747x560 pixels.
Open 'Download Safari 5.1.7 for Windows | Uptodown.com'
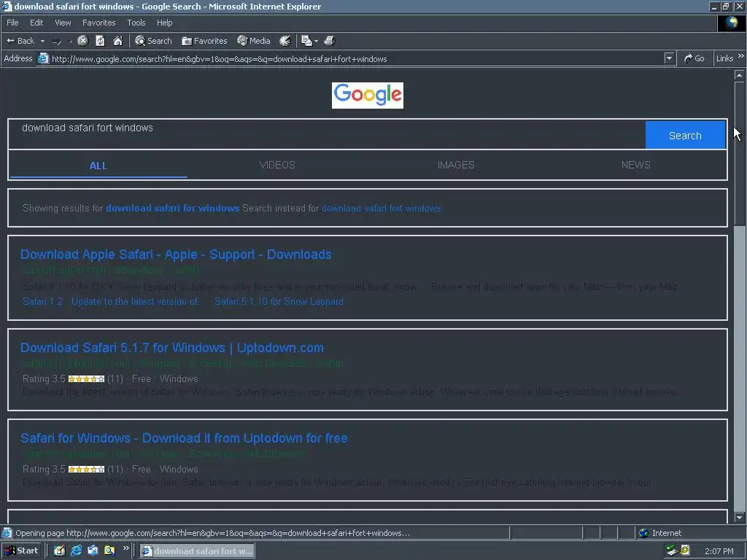(172, 348)
